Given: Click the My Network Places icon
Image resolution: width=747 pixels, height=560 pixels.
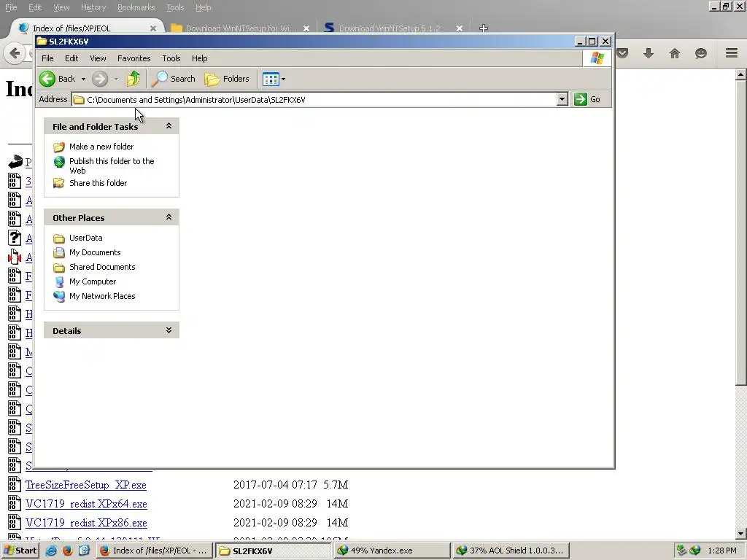Looking at the screenshot, I should [x=59, y=296].
